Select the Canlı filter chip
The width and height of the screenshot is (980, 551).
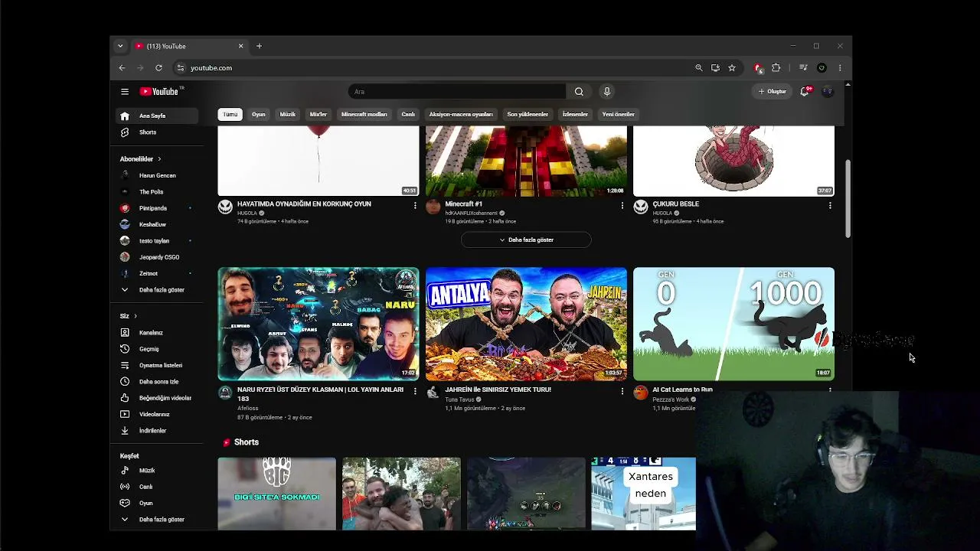pyautogui.click(x=408, y=115)
